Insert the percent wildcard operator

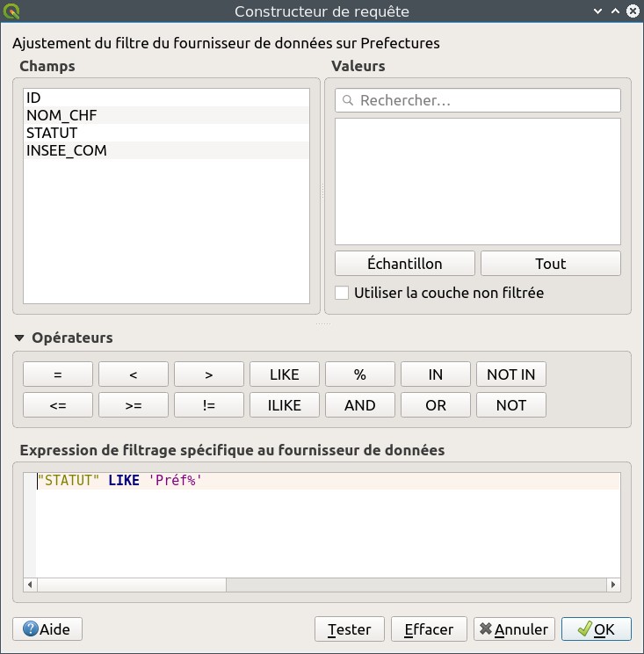(x=360, y=374)
